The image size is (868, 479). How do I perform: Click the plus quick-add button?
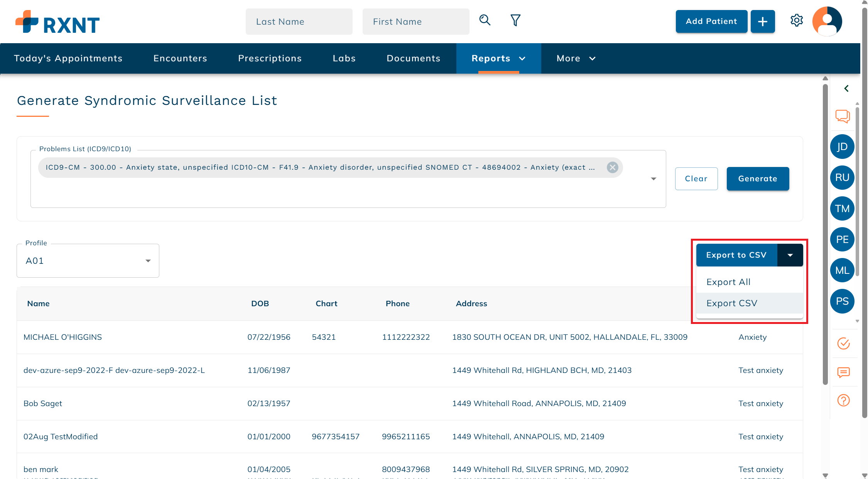coord(763,22)
